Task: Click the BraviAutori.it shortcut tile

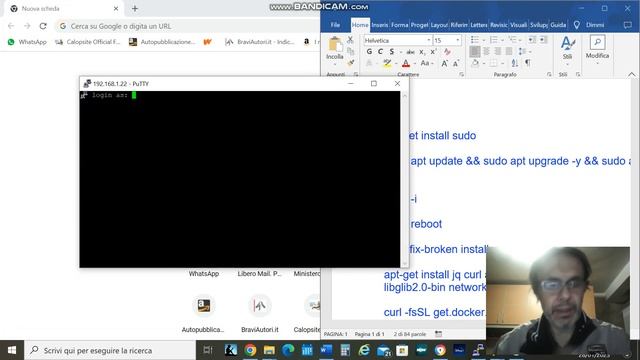Action: [x=259, y=313]
